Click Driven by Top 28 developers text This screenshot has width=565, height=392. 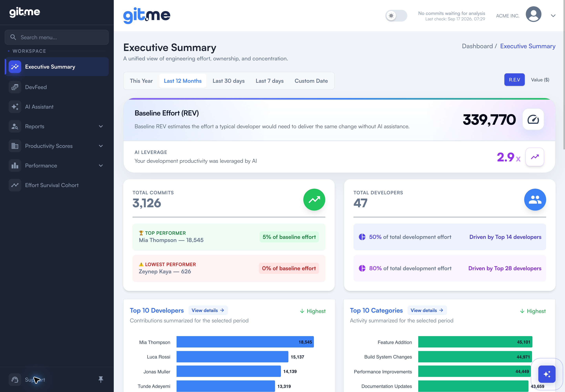pyautogui.click(x=505, y=268)
